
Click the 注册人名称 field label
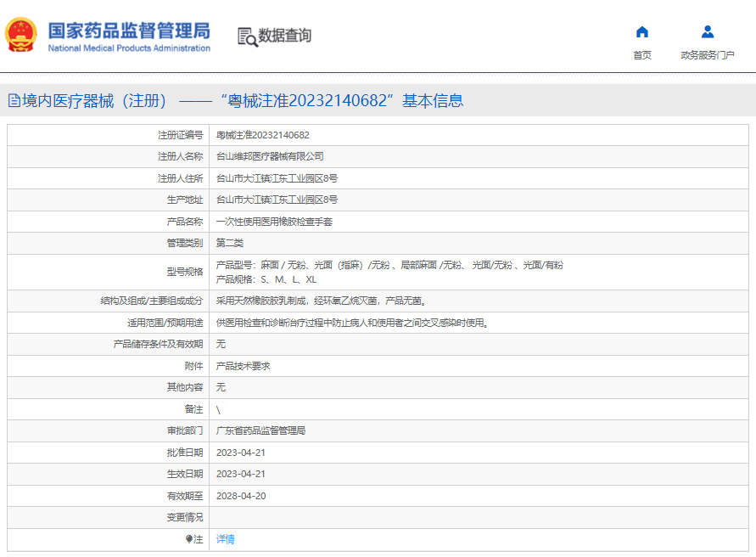181,156
